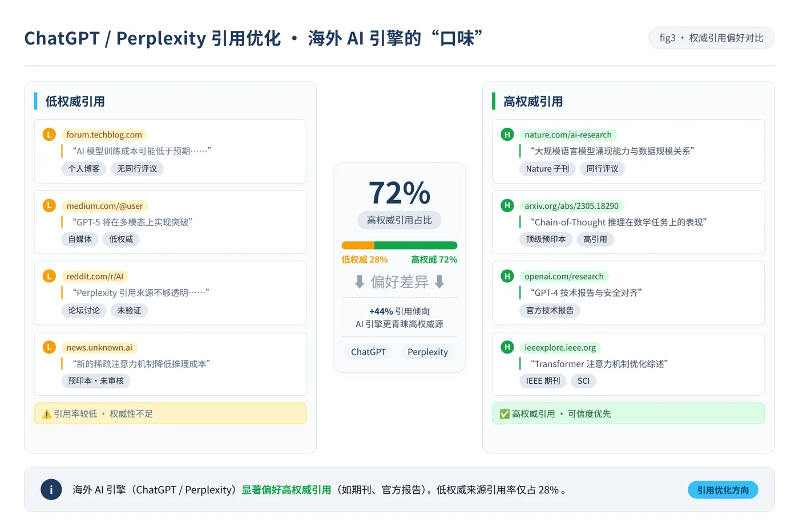This screenshot has height=532, width=799.
Task: Click the L badge beside forum.techblog.com
Action: click(x=49, y=135)
